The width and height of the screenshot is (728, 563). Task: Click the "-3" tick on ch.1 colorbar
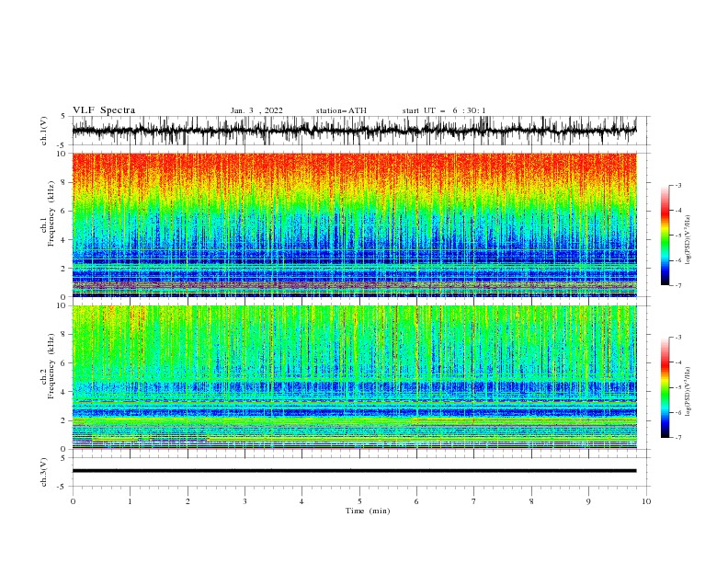coord(677,185)
